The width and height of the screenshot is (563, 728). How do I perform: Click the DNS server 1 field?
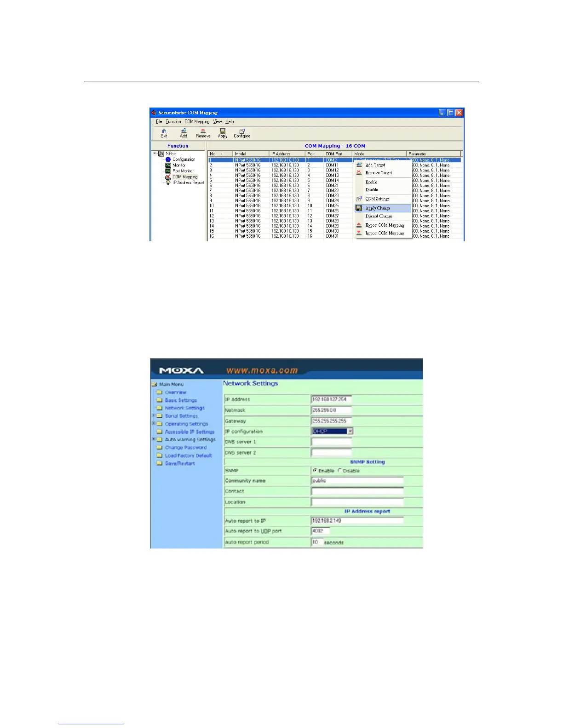click(332, 442)
